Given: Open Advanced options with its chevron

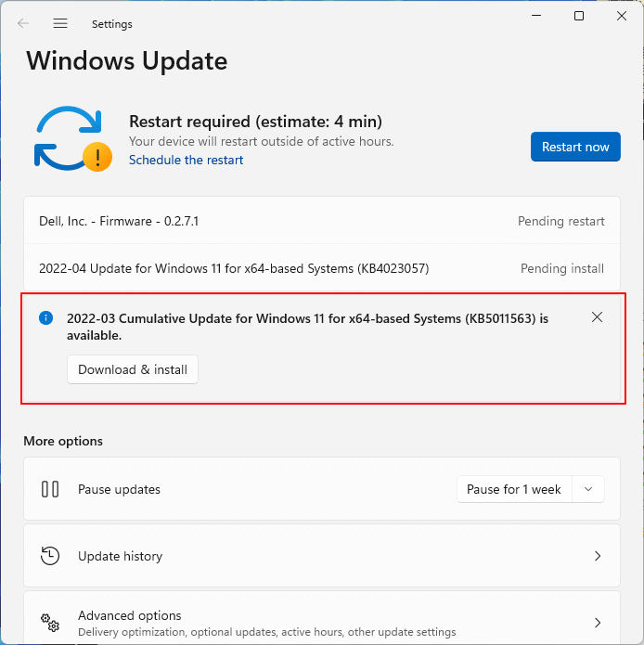Looking at the screenshot, I should (597, 622).
